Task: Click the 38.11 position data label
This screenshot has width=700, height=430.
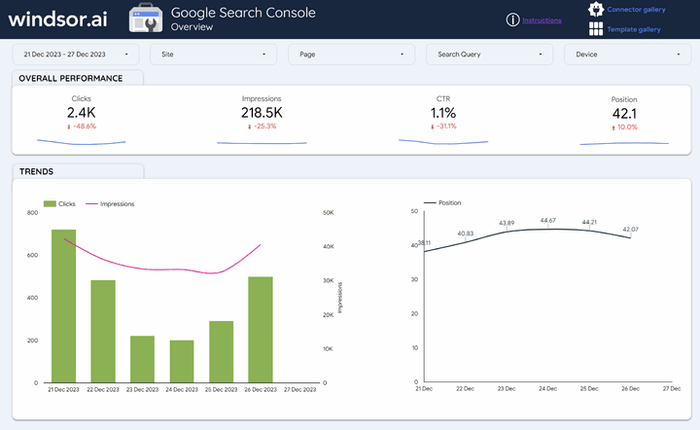Action: [x=425, y=243]
